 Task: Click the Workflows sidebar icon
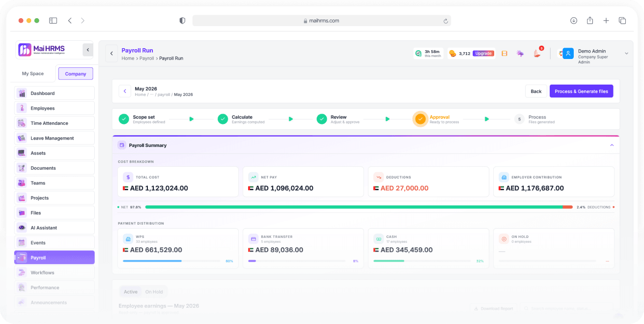[x=22, y=272]
